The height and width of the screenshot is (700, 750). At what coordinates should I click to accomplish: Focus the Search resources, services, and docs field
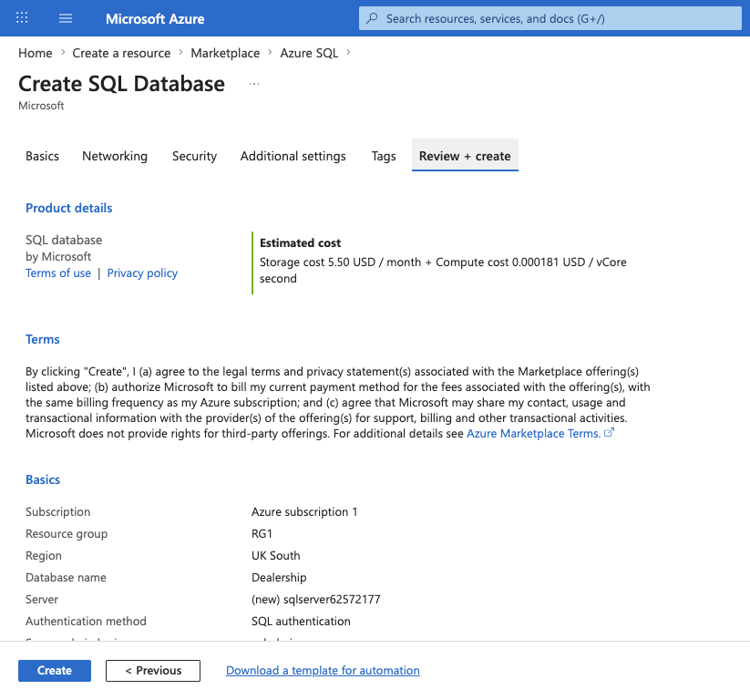[550, 18]
